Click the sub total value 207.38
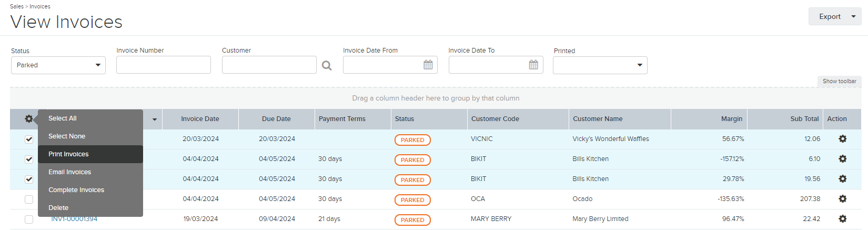The image size is (868, 230). [x=810, y=199]
